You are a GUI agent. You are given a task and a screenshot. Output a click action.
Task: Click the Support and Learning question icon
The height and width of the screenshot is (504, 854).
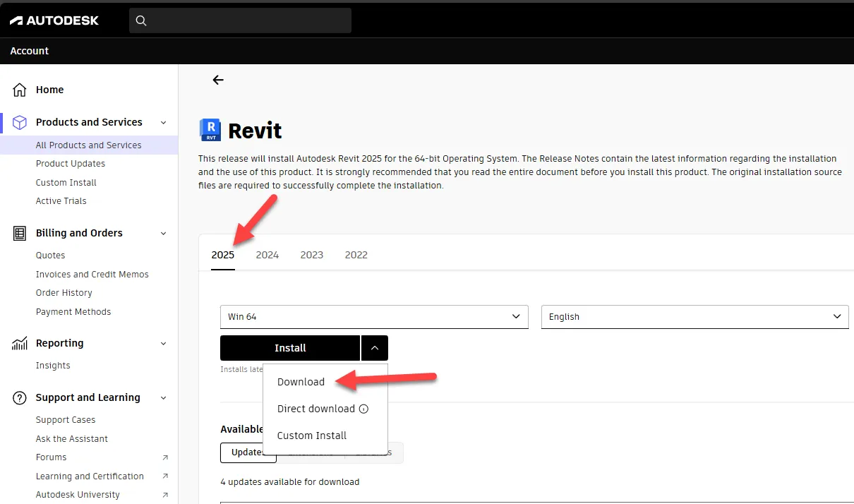point(20,397)
